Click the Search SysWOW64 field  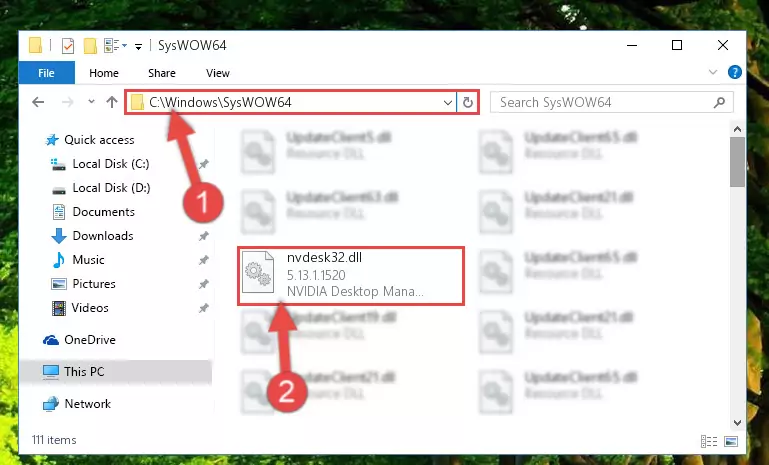click(612, 102)
